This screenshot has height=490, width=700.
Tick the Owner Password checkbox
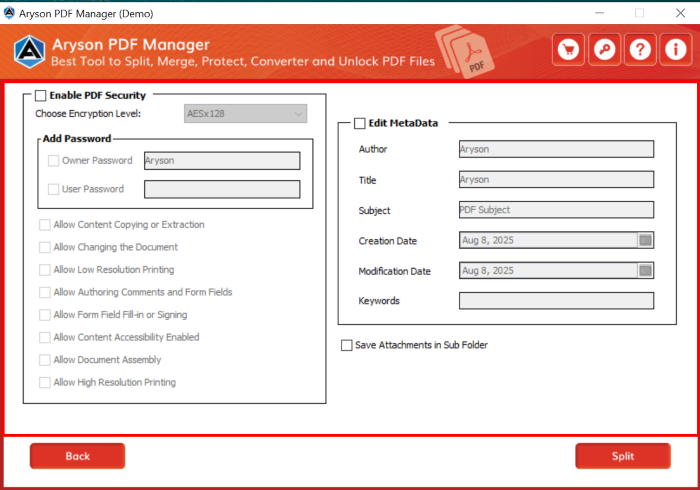pos(54,161)
